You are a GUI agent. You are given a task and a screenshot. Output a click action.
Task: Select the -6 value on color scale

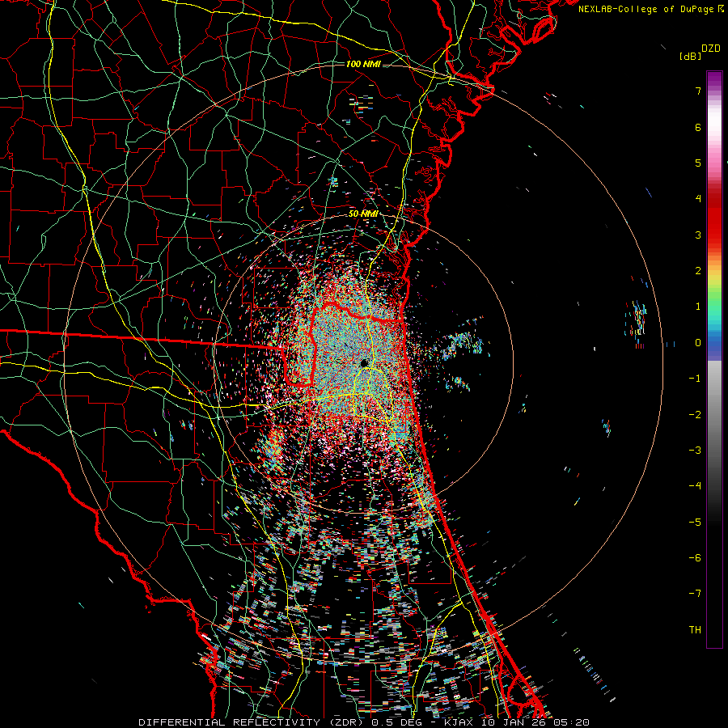click(695, 558)
